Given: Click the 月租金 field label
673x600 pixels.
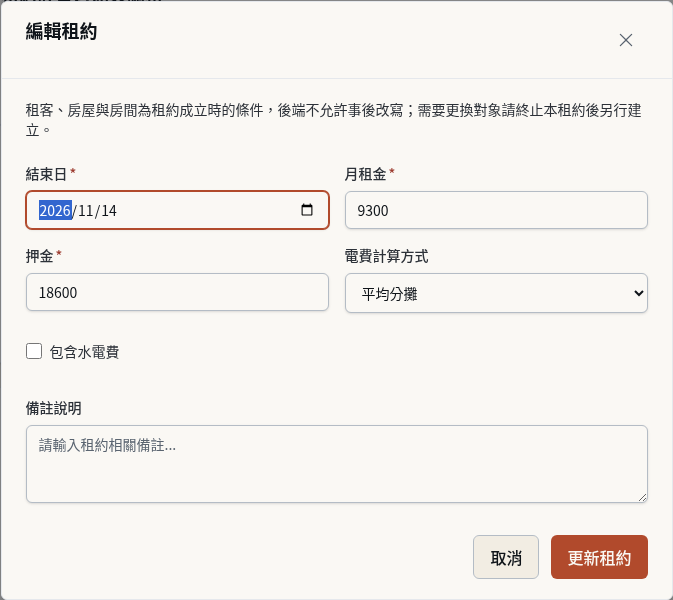Looking at the screenshot, I should (x=365, y=174).
